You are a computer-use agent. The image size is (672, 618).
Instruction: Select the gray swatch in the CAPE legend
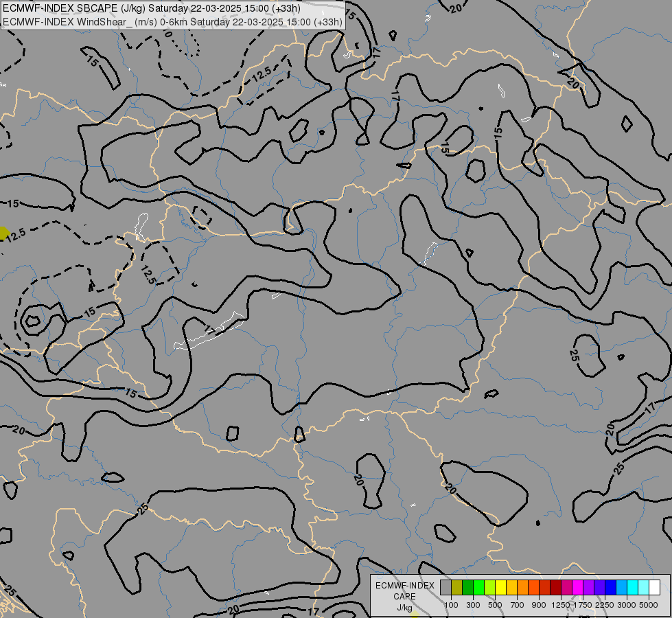(x=445, y=587)
